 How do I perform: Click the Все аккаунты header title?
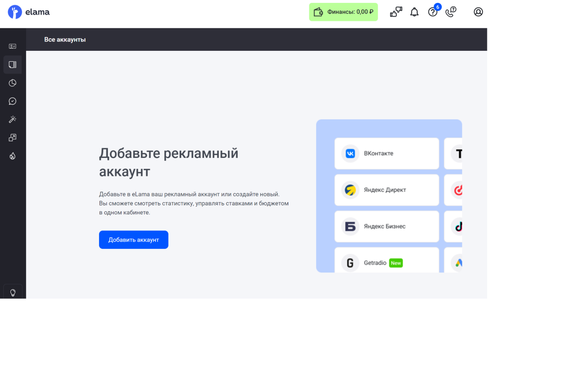pos(65,40)
